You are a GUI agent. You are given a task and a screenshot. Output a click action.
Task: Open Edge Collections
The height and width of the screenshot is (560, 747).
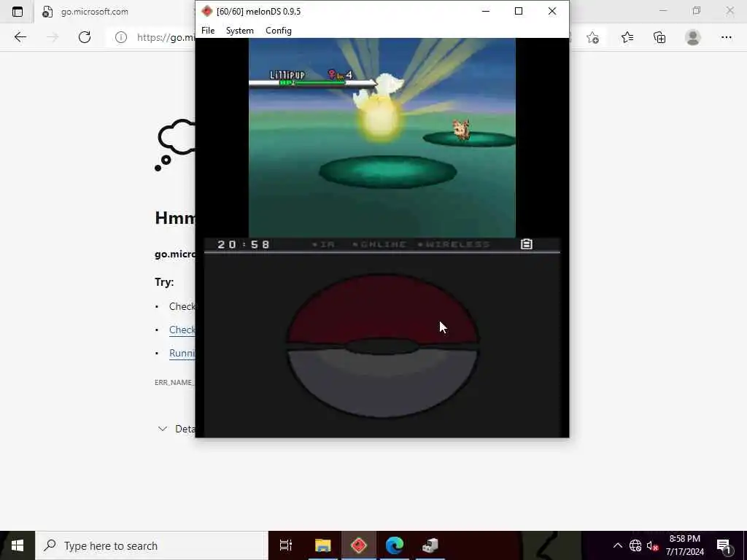tap(659, 38)
